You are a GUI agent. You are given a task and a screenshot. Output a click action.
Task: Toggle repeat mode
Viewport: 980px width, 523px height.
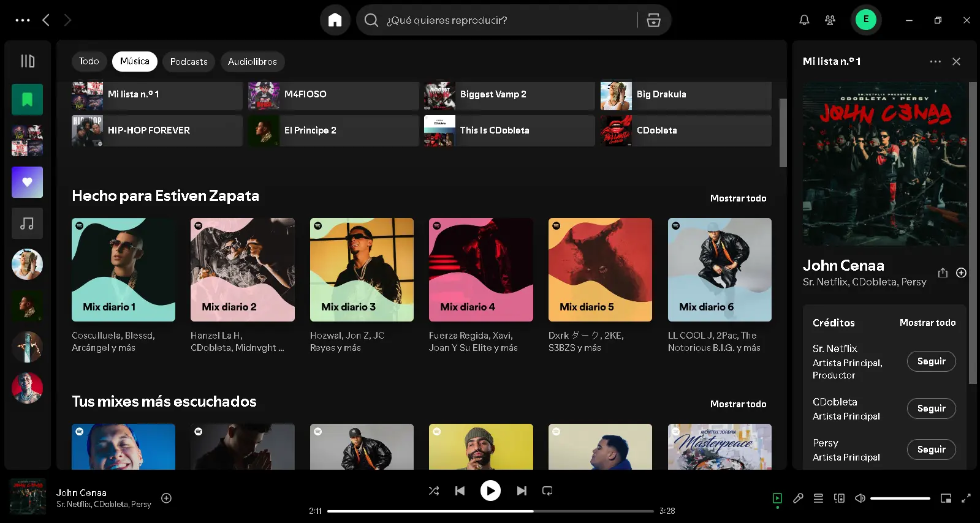tap(547, 491)
